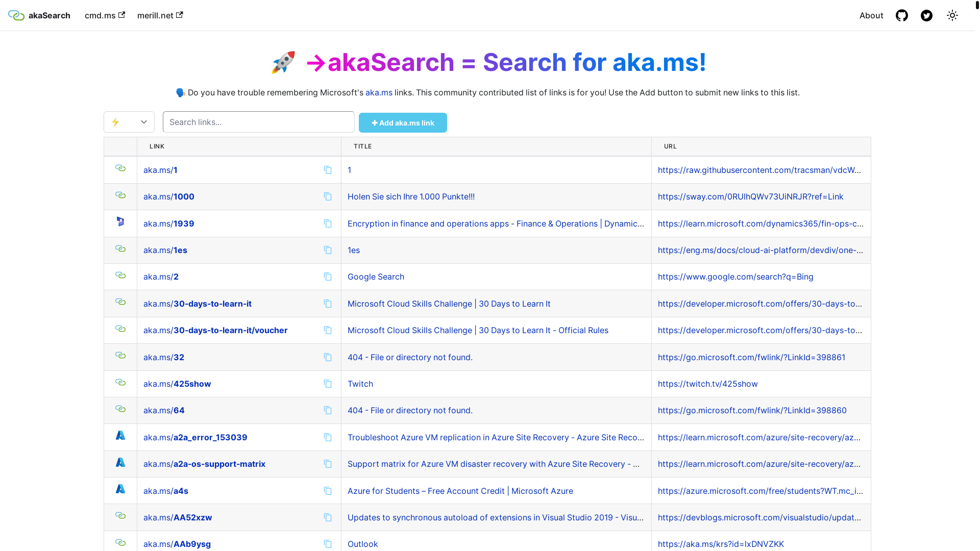Screen dimensions: 980x551
Task: Open the aka.ms/1939 link
Action: pos(169,223)
